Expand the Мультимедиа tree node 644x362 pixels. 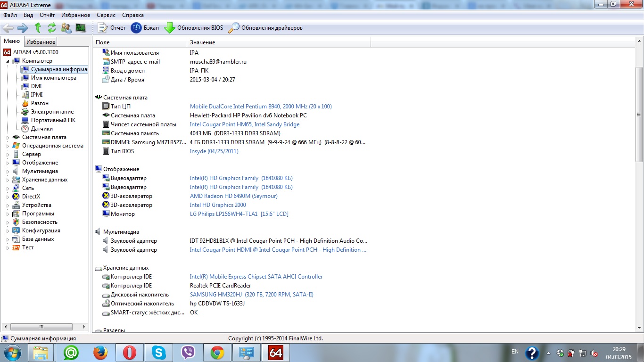pos(8,171)
